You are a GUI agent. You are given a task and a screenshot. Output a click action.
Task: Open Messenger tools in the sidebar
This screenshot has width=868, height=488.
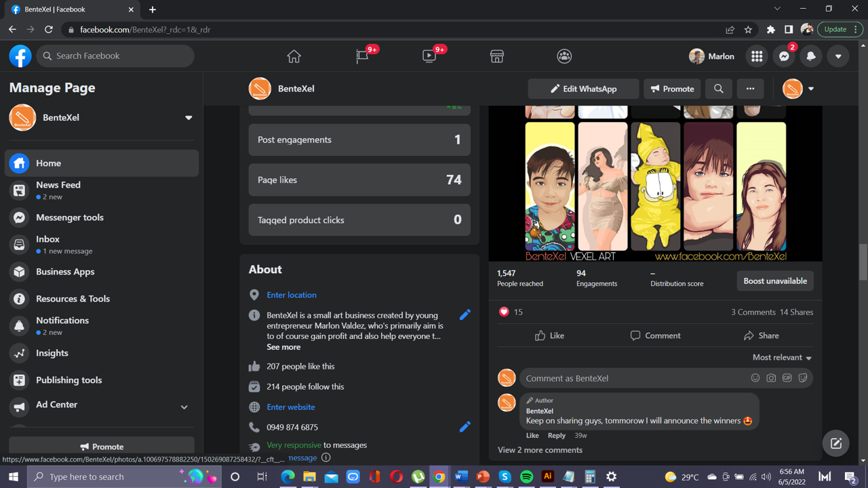pyautogui.click(x=102, y=218)
